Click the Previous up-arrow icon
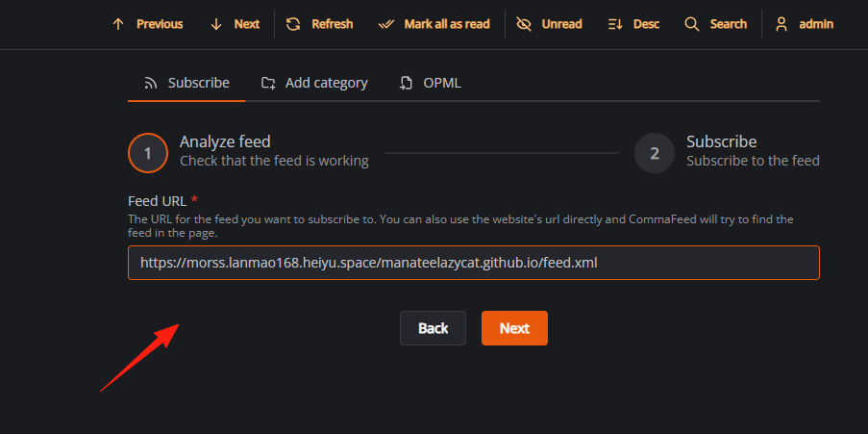The height and width of the screenshot is (434, 868). point(118,24)
